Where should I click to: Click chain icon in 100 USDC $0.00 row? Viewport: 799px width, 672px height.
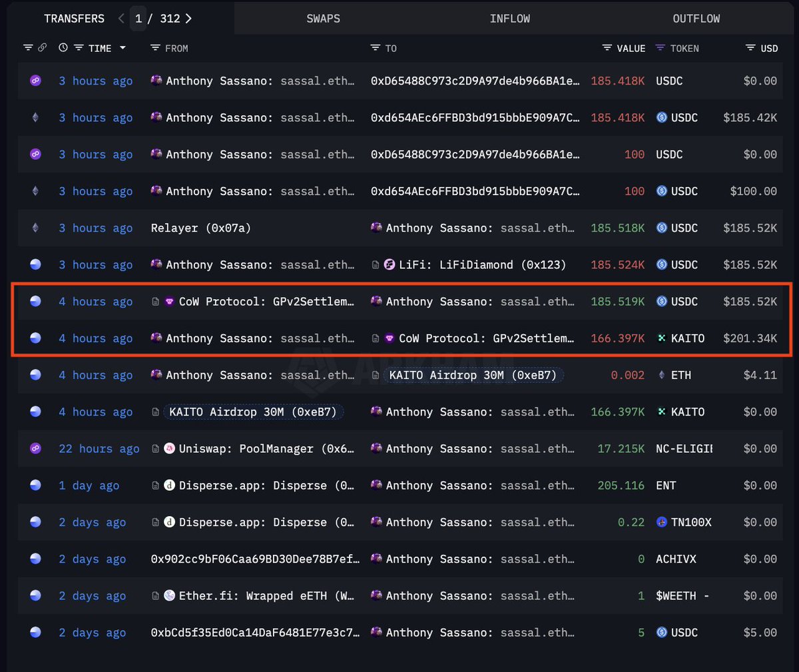coord(35,154)
